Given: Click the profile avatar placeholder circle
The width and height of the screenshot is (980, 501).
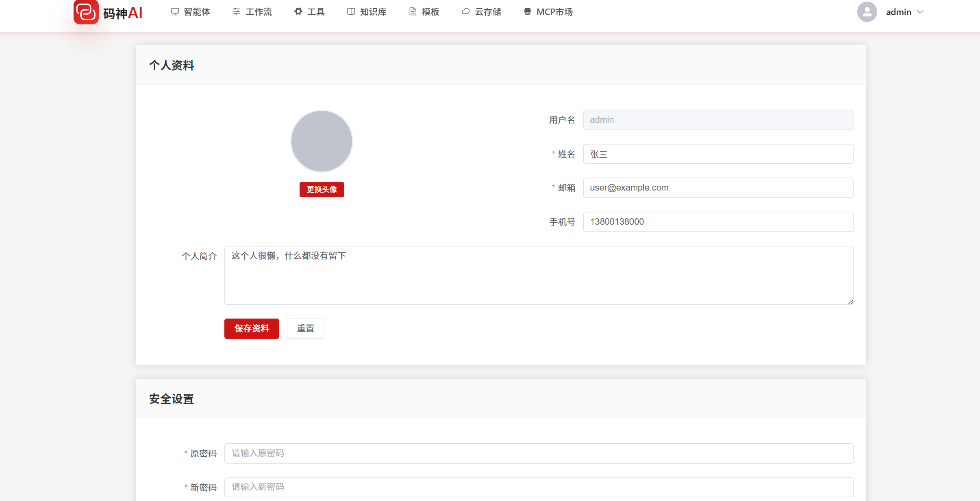Looking at the screenshot, I should click(x=322, y=141).
